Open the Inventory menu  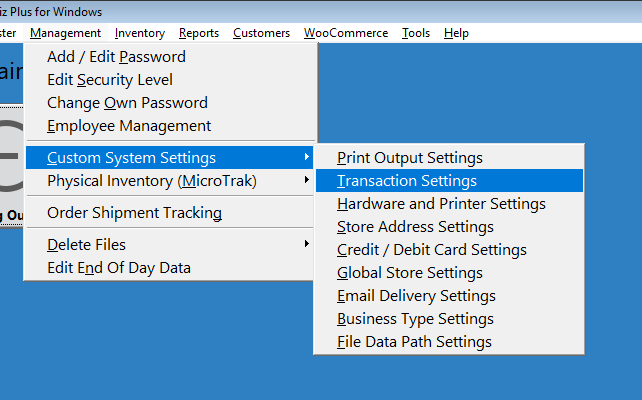[140, 33]
